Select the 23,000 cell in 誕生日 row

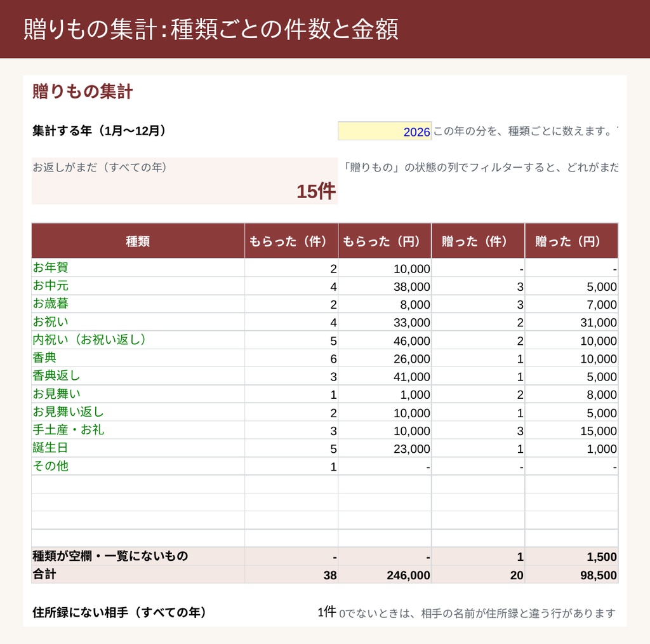pos(385,448)
